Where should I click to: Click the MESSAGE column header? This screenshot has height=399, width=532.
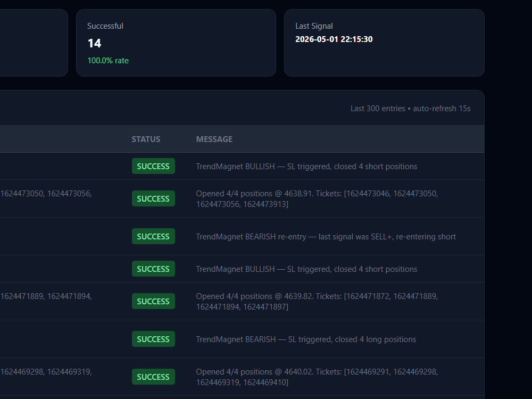(x=214, y=139)
